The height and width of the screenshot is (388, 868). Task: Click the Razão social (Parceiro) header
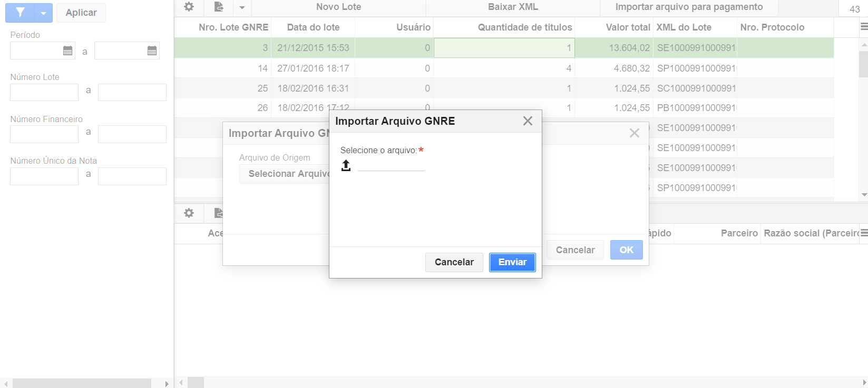(812, 233)
